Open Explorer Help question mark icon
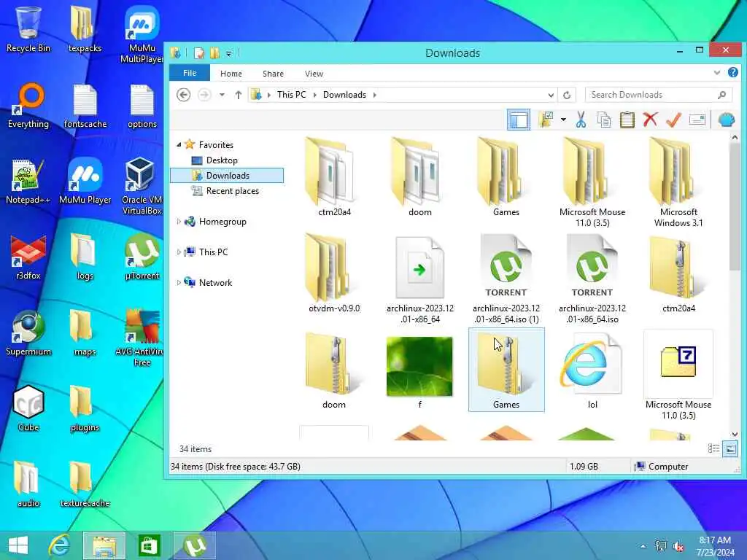 [732, 72]
